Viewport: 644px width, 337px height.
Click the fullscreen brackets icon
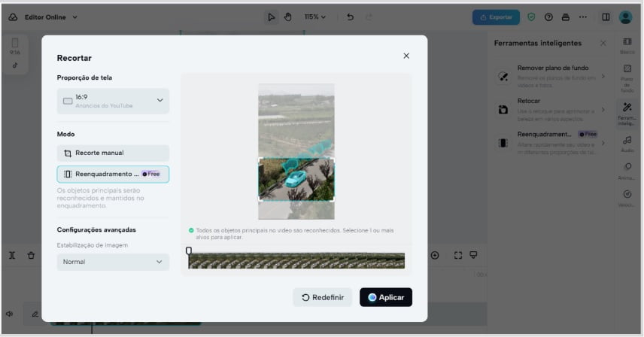(458, 255)
